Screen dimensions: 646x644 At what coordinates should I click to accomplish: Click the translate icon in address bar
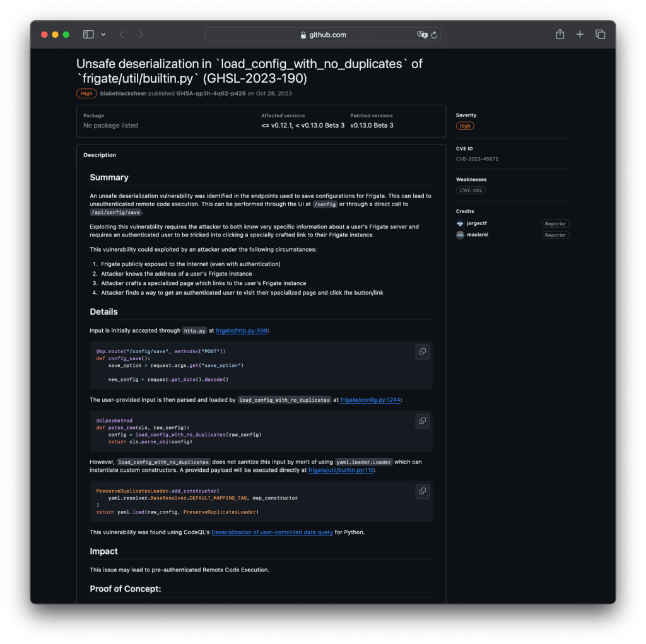422,35
